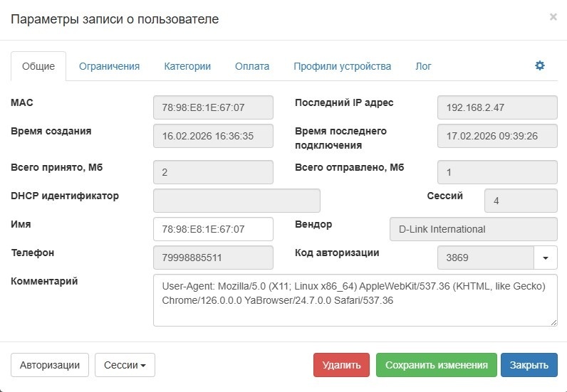
Task: Open the Сессии dropdown button
Action: click(x=125, y=365)
